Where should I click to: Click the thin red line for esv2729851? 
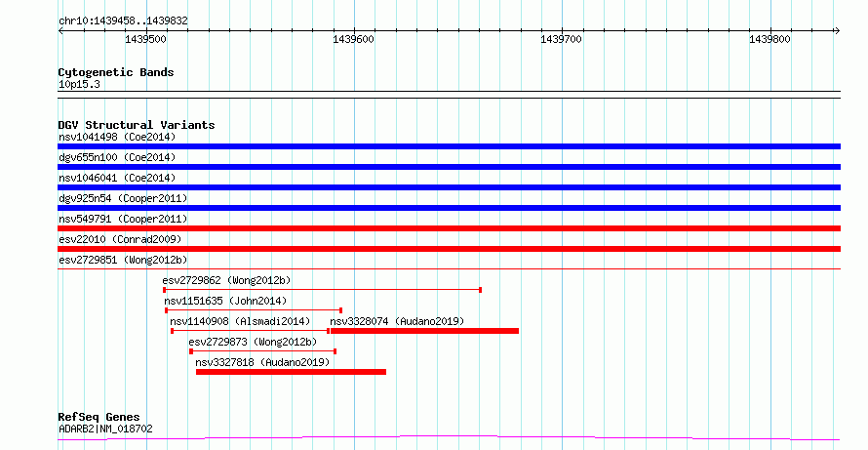tap(449, 269)
